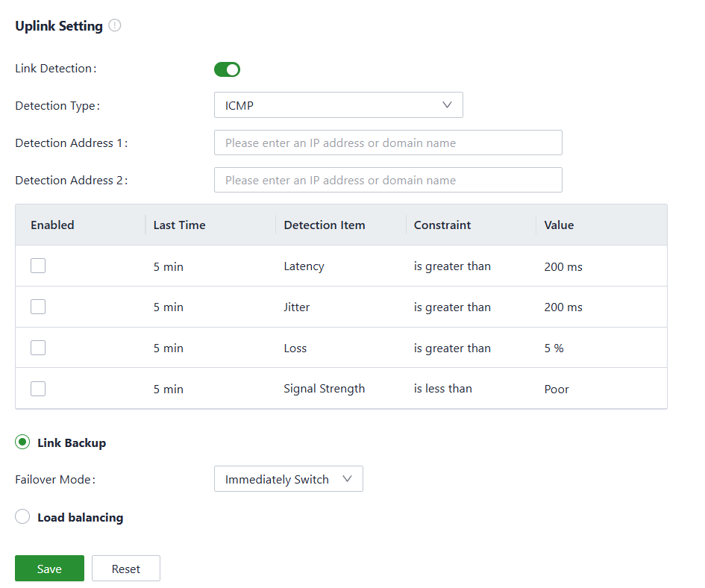Enable the Latency detection checkbox

coord(38,266)
